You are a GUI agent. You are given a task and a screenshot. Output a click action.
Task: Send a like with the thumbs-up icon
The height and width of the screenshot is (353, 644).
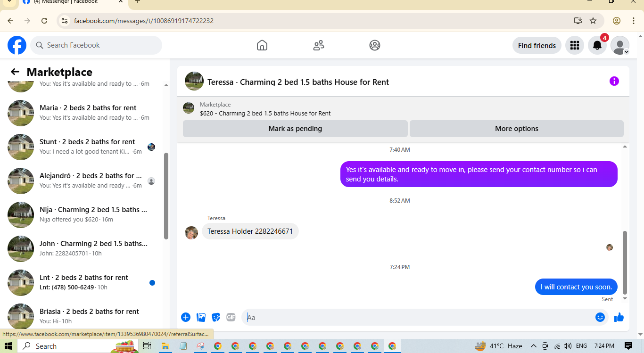[619, 317]
